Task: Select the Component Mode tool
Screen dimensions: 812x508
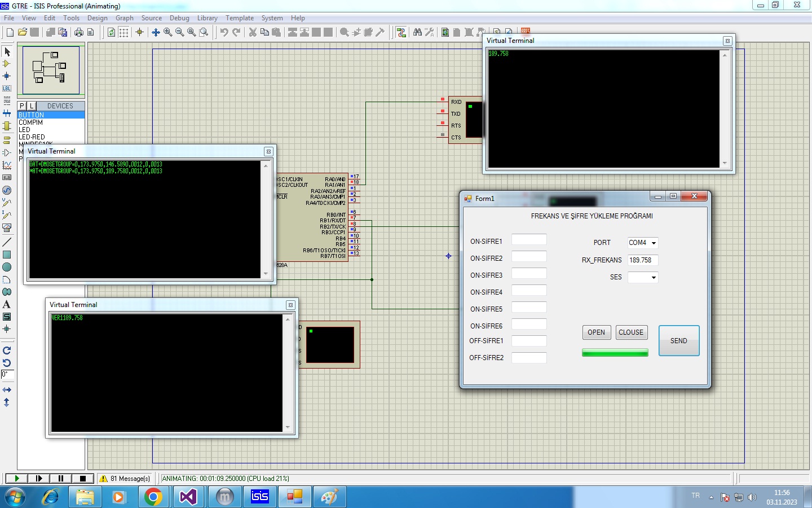Action: click(7, 64)
